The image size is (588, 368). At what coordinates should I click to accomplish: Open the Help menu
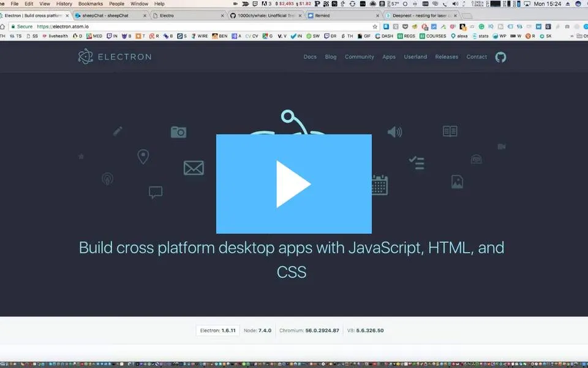click(159, 4)
